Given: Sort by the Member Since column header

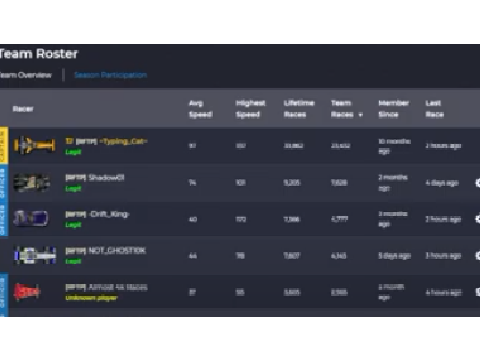Looking at the screenshot, I should point(394,109).
